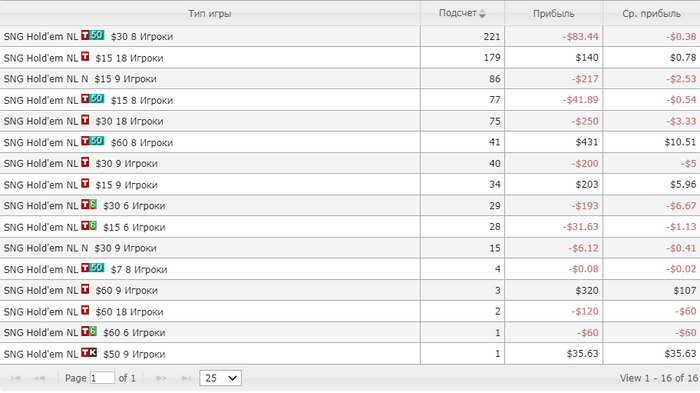Select the row with profit $431

[x=350, y=142]
